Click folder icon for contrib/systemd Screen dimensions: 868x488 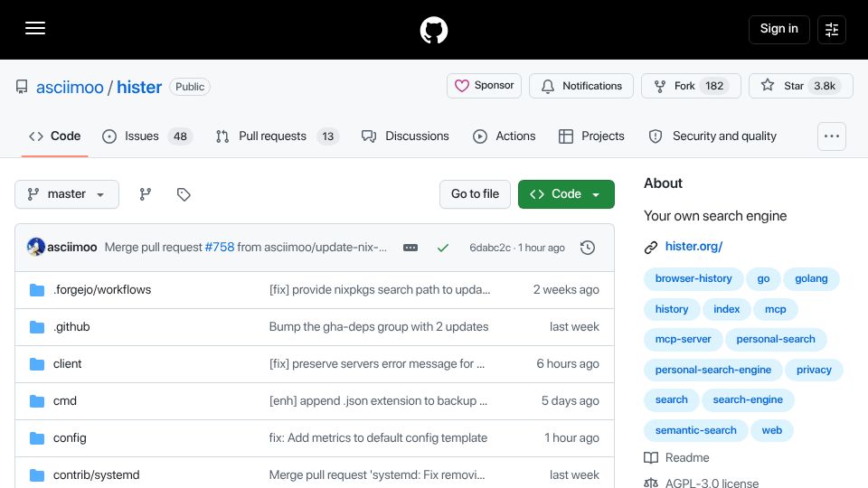click(37, 475)
